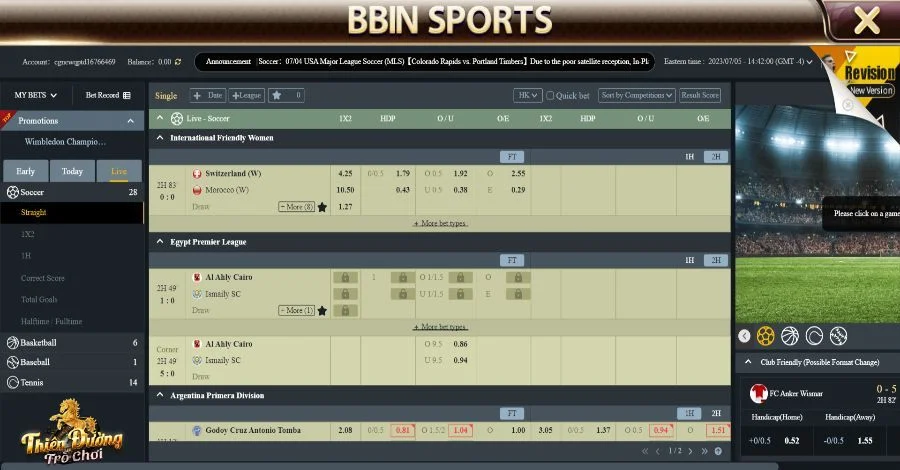Screen dimensions: 900x470
Task: Click Morocco team jersey icon
Action: tap(197, 190)
